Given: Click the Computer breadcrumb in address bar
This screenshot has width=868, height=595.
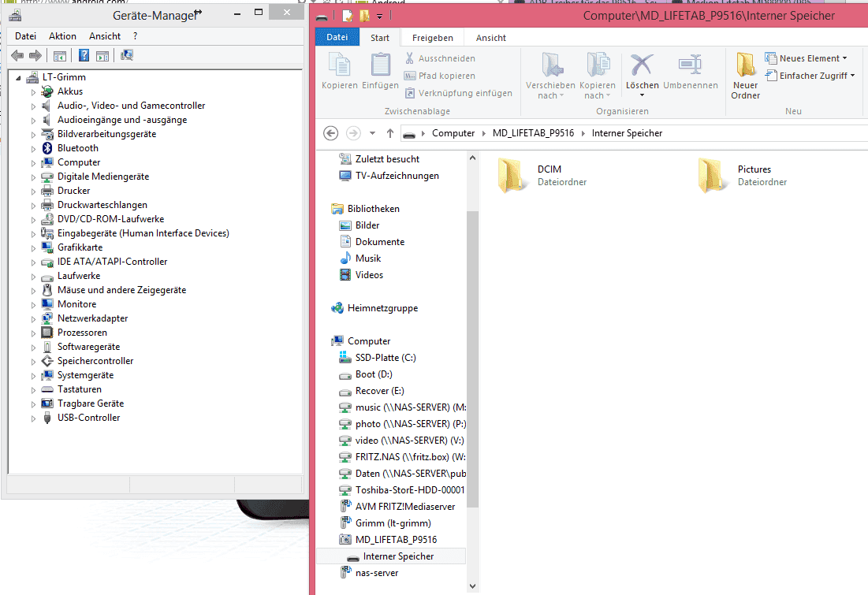Looking at the screenshot, I should coord(453,133).
